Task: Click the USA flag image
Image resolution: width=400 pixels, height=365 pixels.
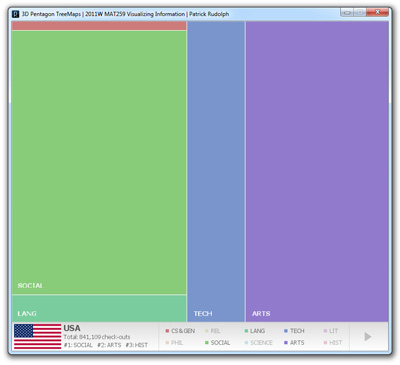Action: 37,336
